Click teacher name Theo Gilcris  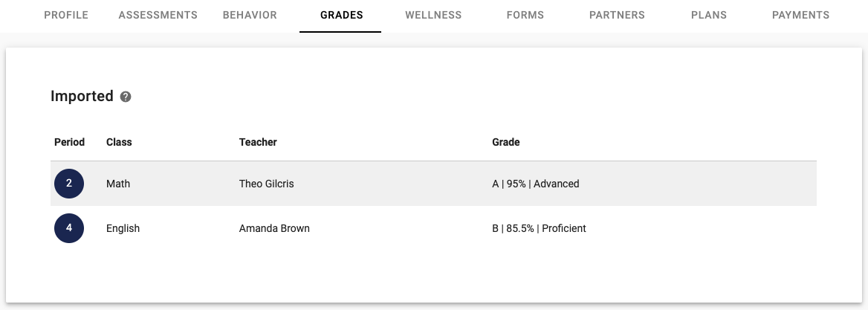tap(266, 184)
